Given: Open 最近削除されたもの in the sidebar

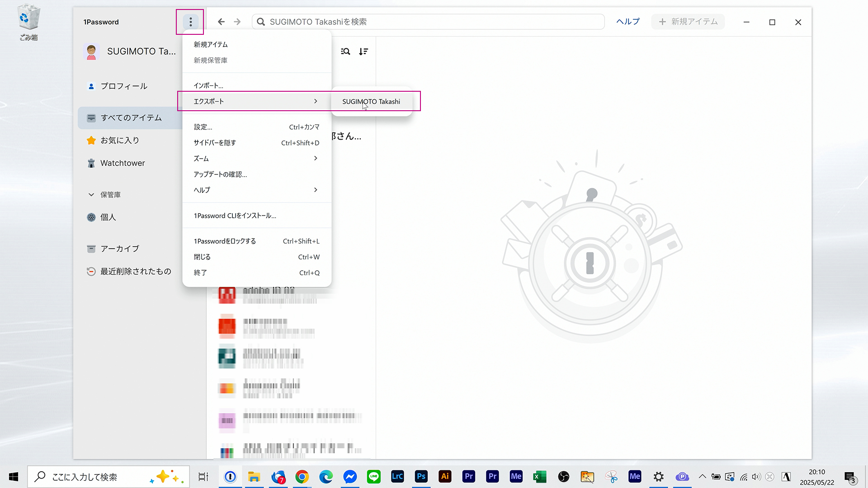Looking at the screenshot, I should point(130,271).
